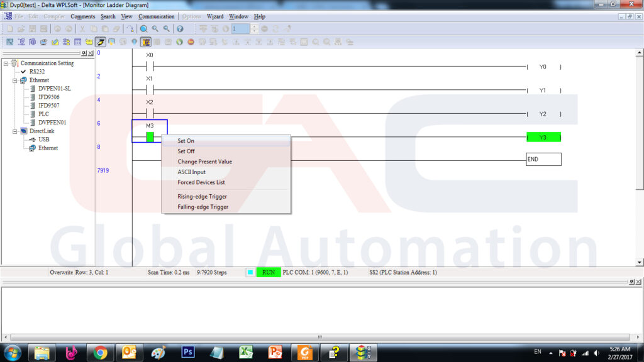Toggle the pin on the Communication Setting panel
Screen dimensions: 644x362
click(x=85, y=53)
